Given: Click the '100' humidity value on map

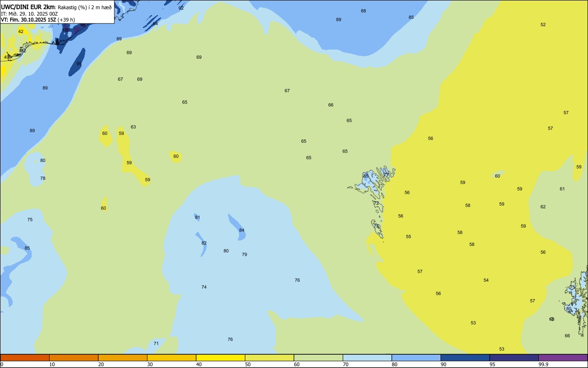Looking at the screenshot, I should [66, 30].
